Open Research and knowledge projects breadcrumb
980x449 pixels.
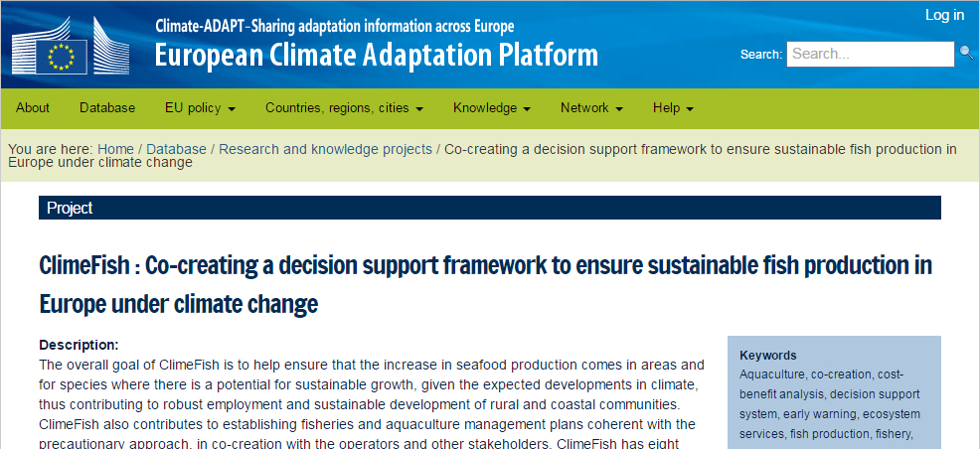coord(325,149)
